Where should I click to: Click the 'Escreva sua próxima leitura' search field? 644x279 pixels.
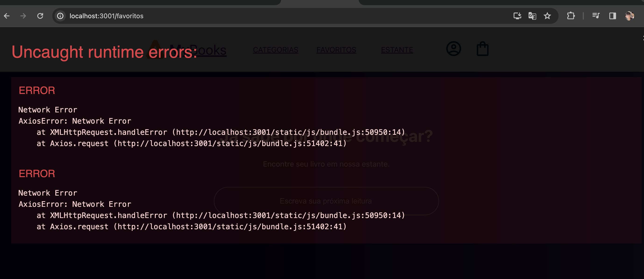tap(326, 201)
